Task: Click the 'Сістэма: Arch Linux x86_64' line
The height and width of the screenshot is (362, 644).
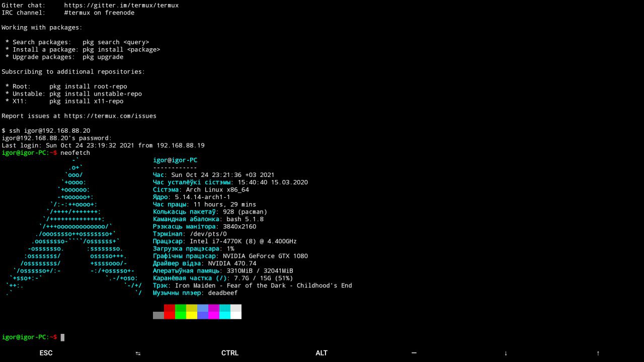Action: pyautogui.click(x=201, y=190)
